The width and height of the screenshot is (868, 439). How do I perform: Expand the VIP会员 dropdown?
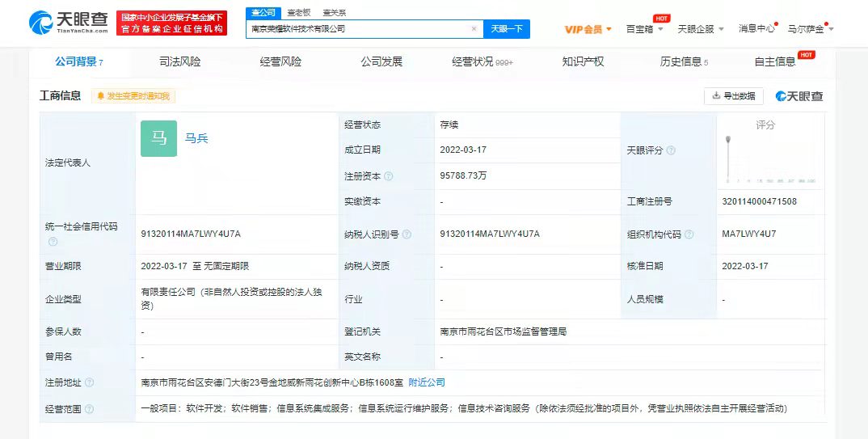point(588,29)
